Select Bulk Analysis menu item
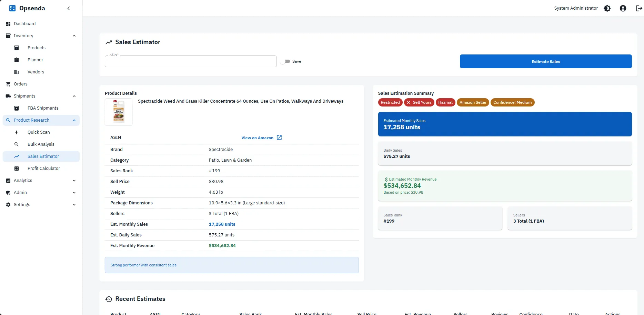 41,144
